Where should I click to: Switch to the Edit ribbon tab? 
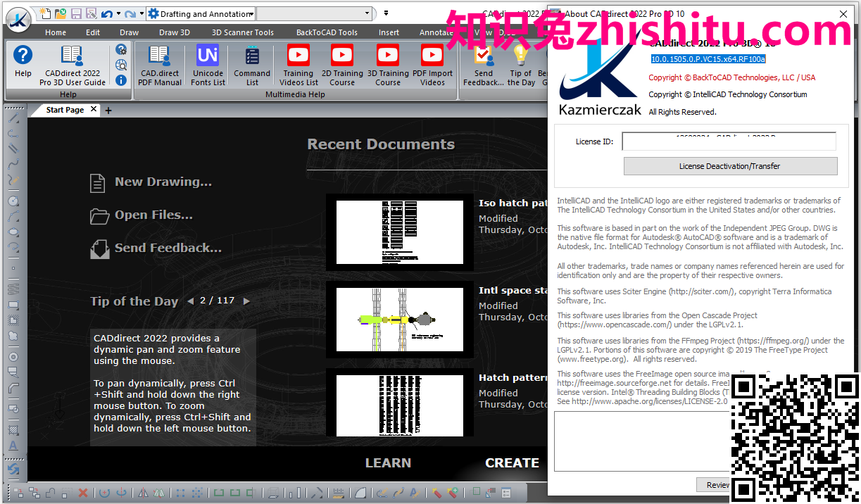tap(93, 32)
